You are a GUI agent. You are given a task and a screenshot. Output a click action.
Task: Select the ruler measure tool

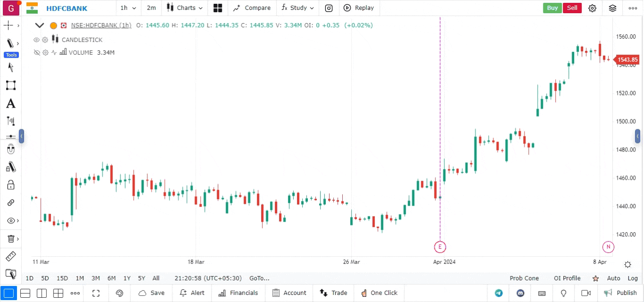pyautogui.click(x=10, y=257)
